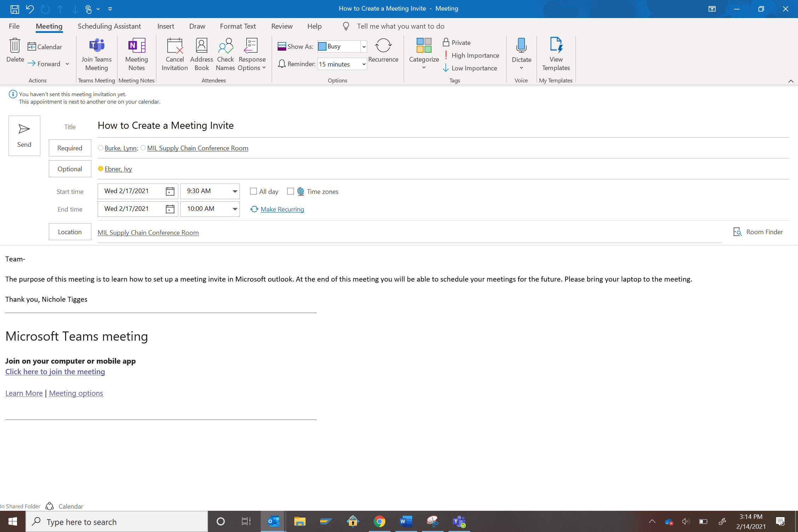
Task: Switch to Scheduling Assistant tab
Action: coord(109,26)
